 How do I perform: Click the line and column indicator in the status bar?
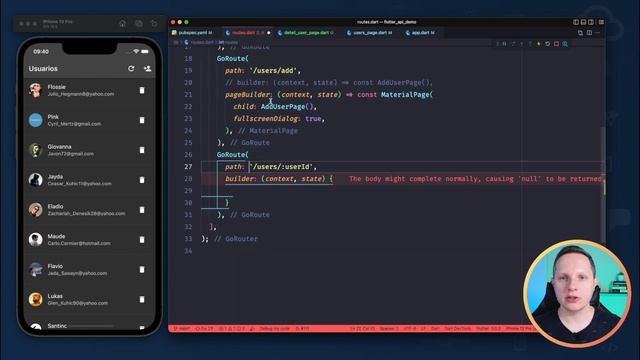click(x=362, y=329)
